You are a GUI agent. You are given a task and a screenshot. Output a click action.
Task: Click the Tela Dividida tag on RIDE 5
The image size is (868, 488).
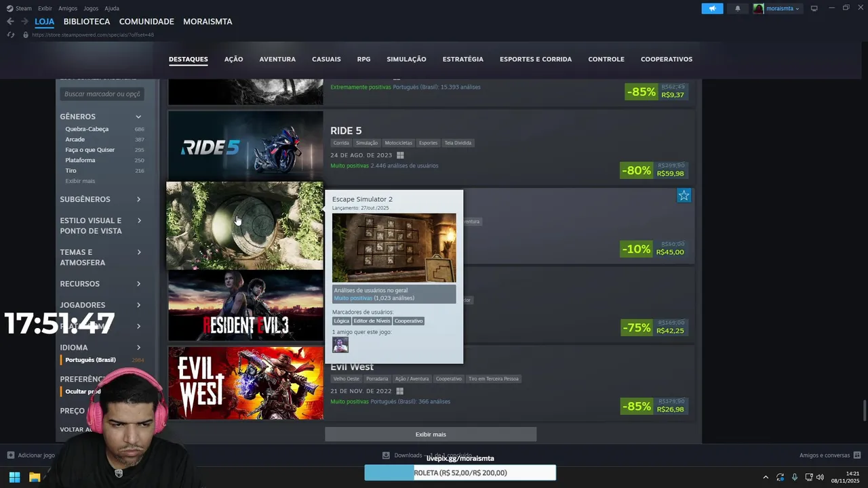click(458, 143)
